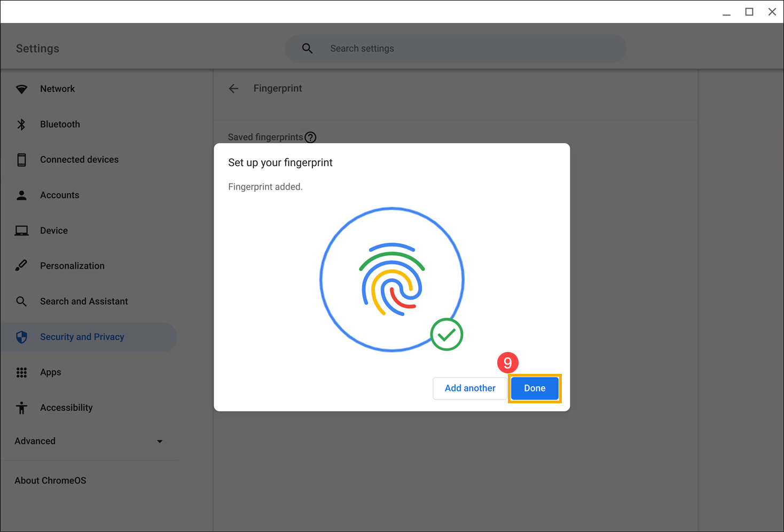Click the 'Saved fingerprints' label

coord(265,137)
